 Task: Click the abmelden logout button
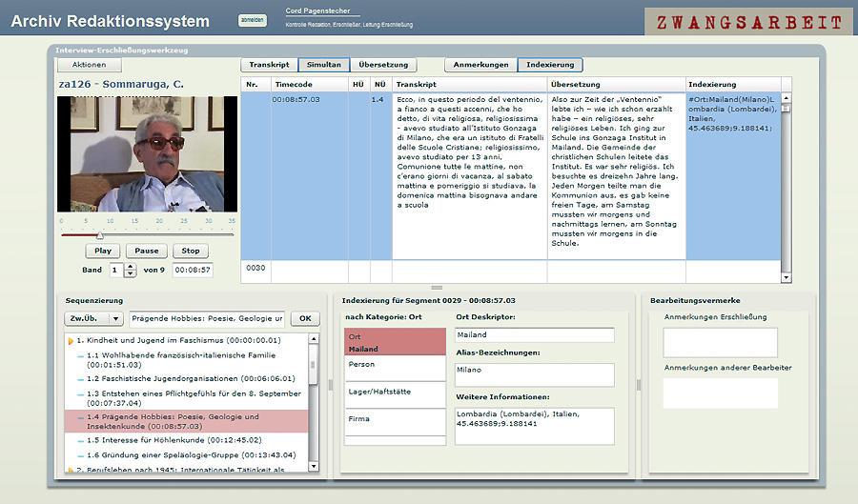click(x=253, y=20)
